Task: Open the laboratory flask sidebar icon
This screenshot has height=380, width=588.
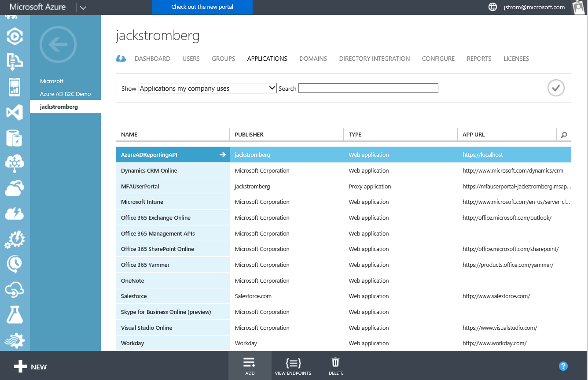Action: 15,315
